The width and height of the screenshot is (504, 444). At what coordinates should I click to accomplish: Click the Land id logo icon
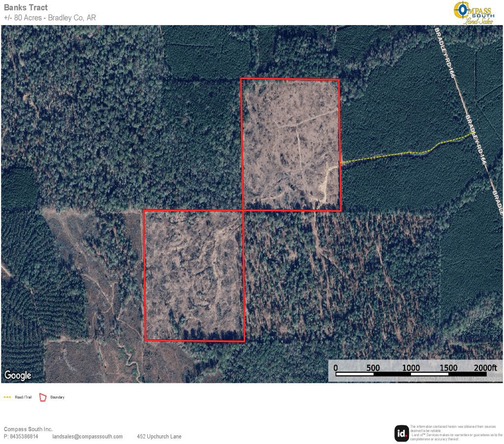tap(401, 433)
